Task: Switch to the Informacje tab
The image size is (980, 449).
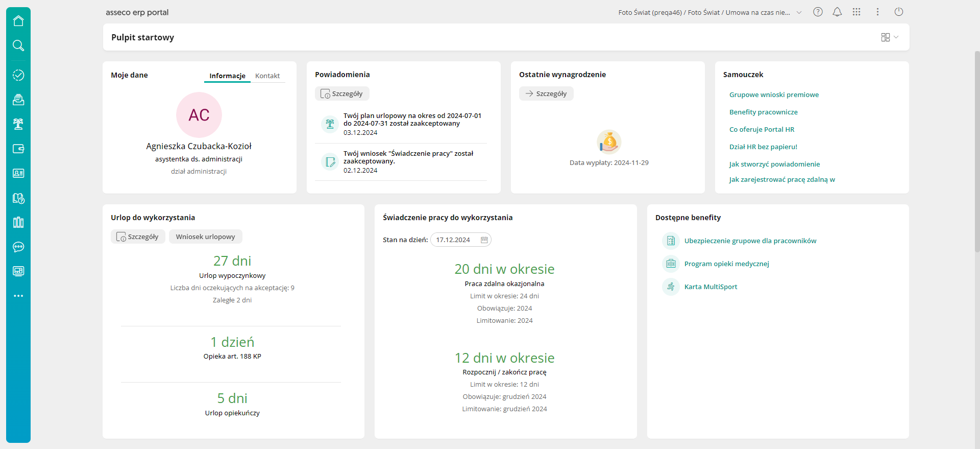Action: [227, 76]
